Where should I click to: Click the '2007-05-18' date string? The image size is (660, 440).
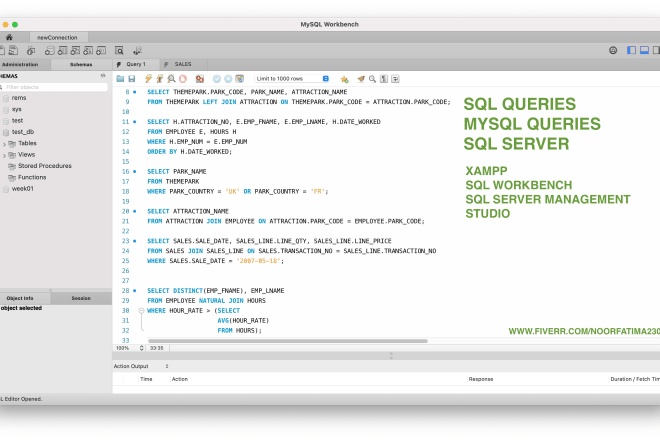click(258, 261)
